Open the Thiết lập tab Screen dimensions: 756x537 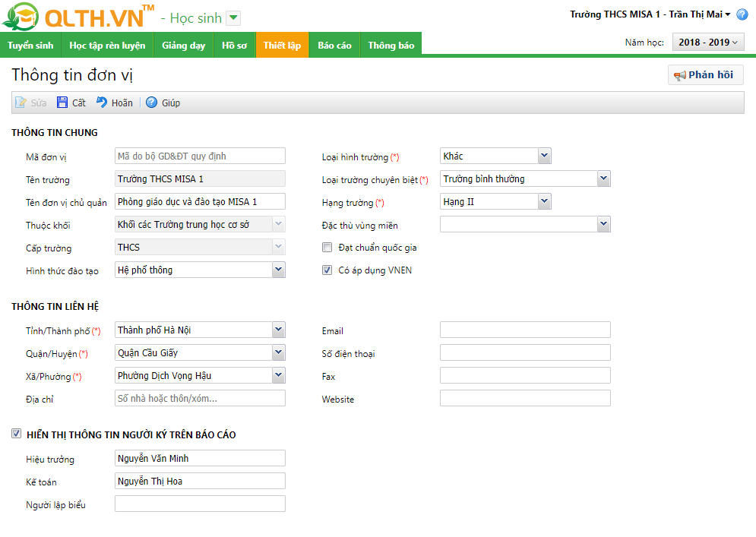[282, 46]
